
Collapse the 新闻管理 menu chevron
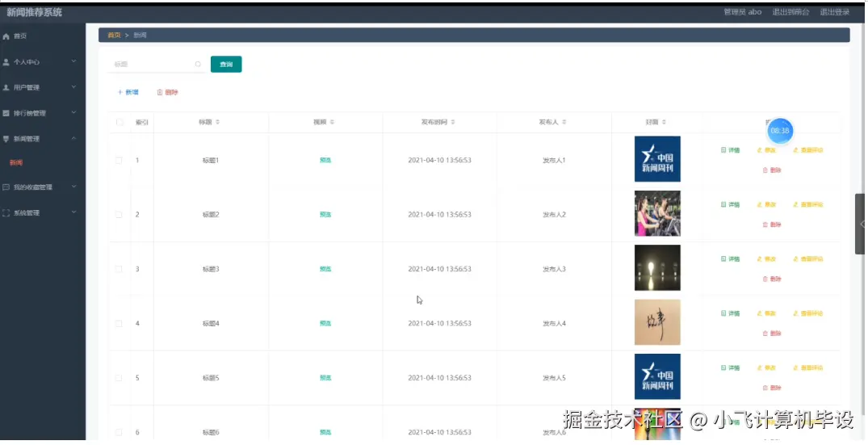pyautogui.click(x=73, y=138)
